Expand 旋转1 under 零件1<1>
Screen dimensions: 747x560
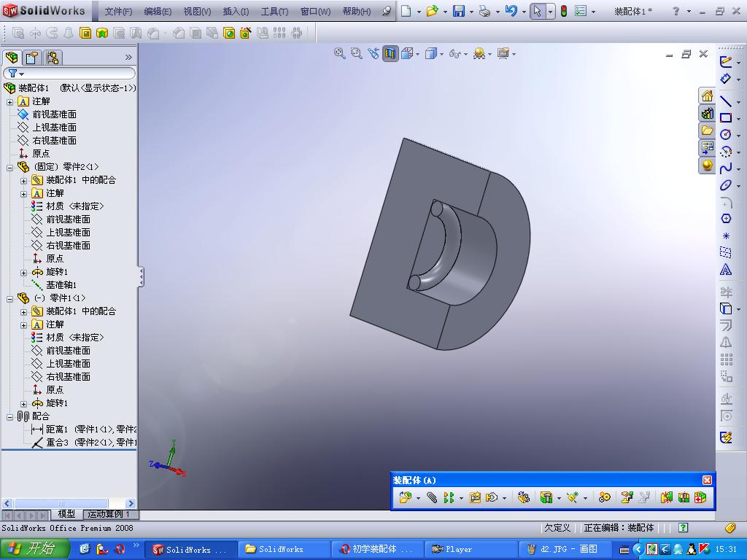point(24,404)
